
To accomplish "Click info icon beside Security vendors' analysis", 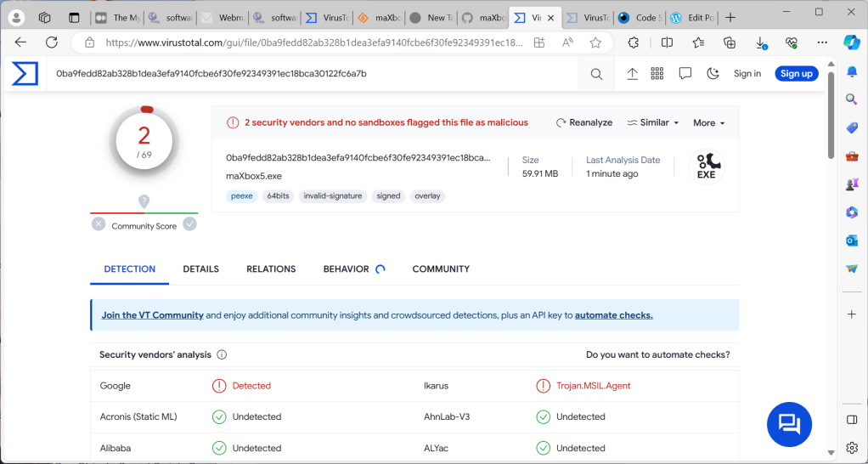I will (222, 355).
